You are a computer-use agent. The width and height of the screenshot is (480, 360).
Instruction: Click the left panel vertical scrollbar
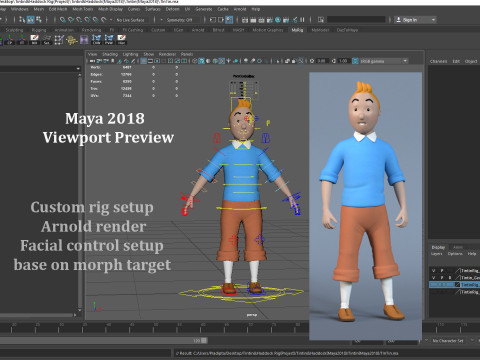point(80,193)
